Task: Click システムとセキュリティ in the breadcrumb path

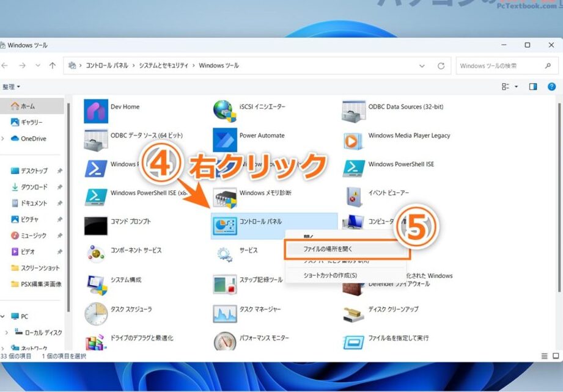Action: point(163,65)
